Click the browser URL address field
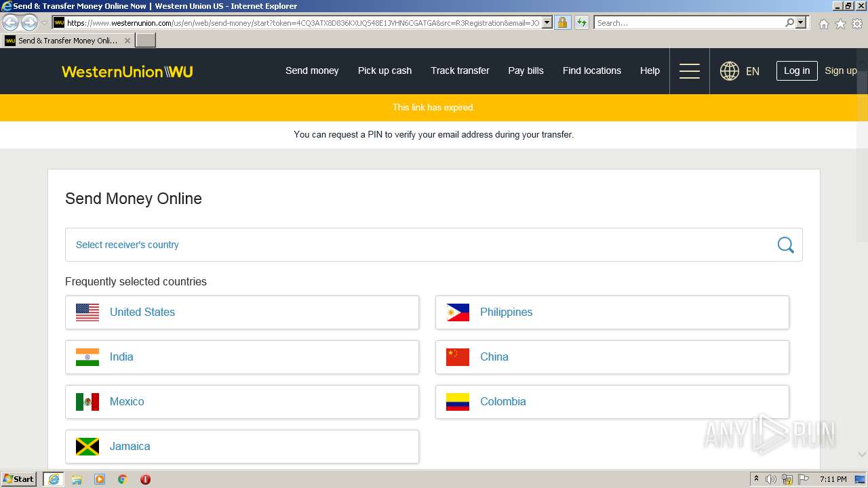868x488 pixels. 303,23
